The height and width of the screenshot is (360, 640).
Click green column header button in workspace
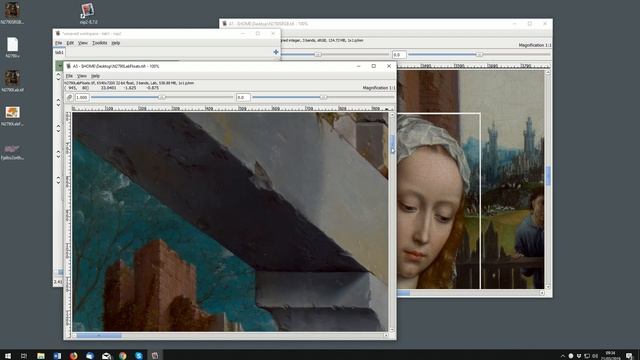pyautogui.click(x=59, y=66)
